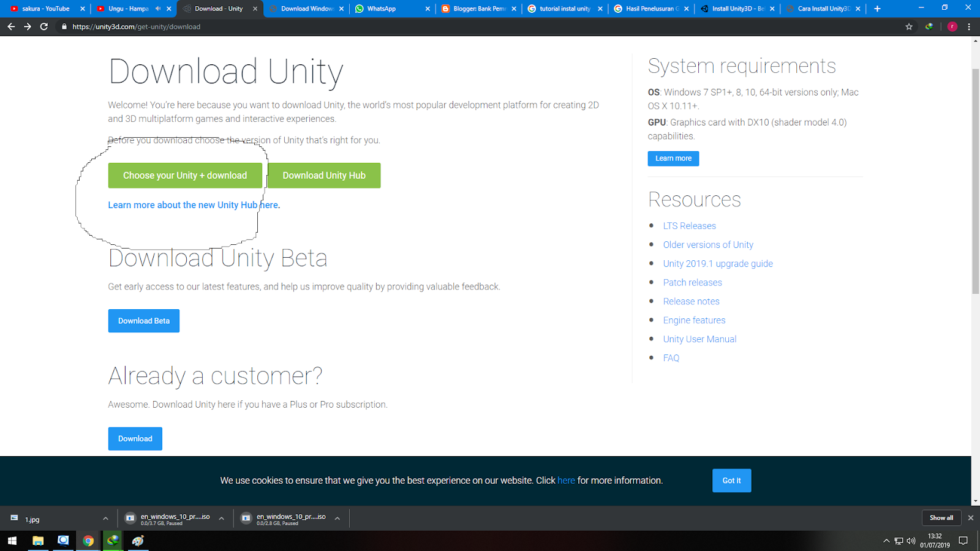Image resolution: width=980 pixels, height=551 pixels.
Task: Switch to sakura - YouTube tab
Action: pos(46,9)
